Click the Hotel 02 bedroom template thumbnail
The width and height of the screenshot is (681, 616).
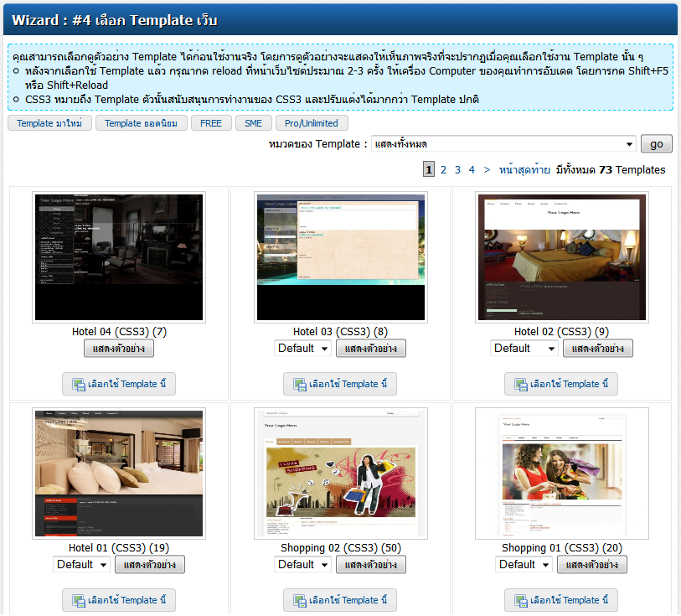[562, 256]
